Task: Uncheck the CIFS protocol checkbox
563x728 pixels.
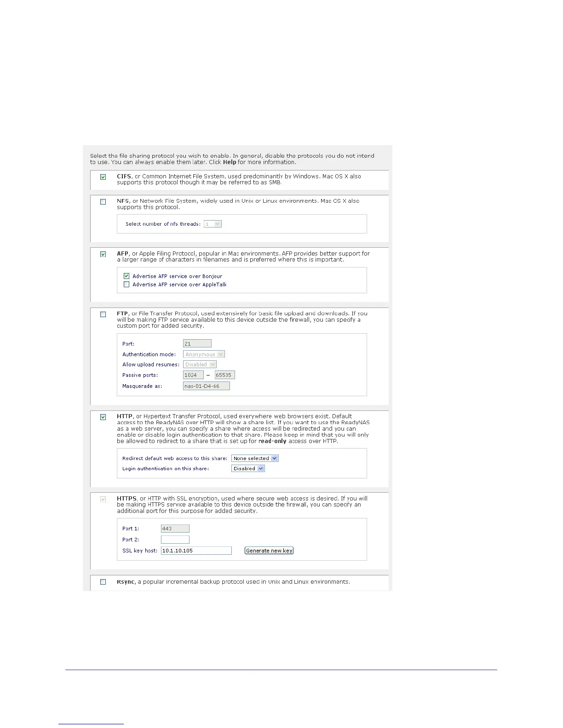Action: pyautogui.click(x=103, y=177)
